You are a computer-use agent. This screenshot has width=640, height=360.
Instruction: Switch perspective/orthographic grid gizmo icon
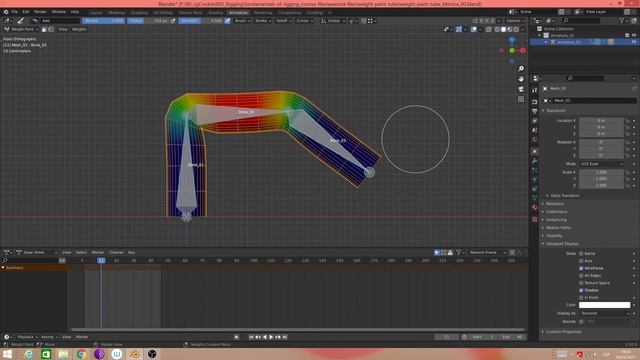521,99
